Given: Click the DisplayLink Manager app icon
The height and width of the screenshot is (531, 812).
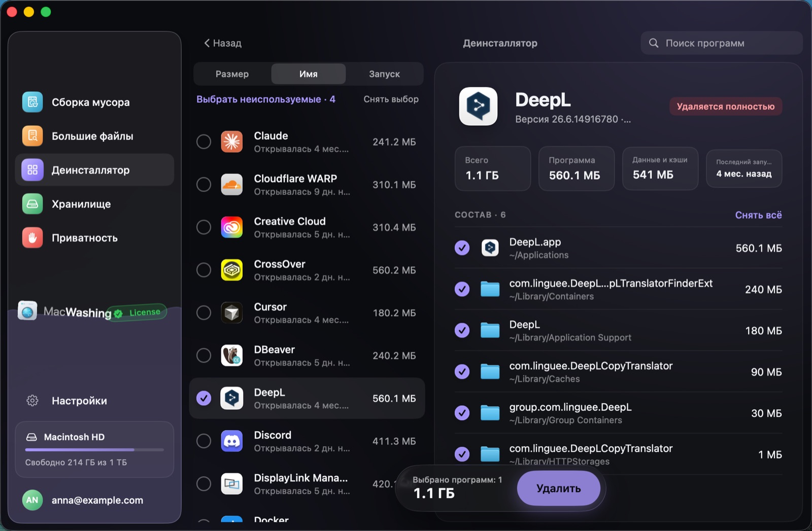Looking at the screenshot, I should coord(232,484).
